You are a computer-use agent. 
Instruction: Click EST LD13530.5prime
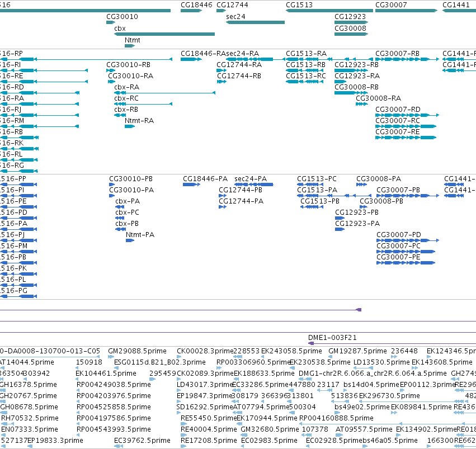pos(381,362)
